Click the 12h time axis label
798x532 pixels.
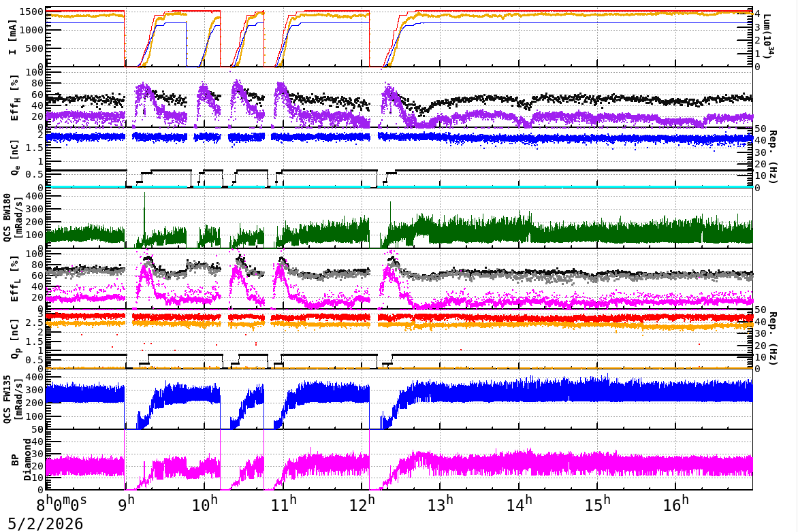pos(362,503)
